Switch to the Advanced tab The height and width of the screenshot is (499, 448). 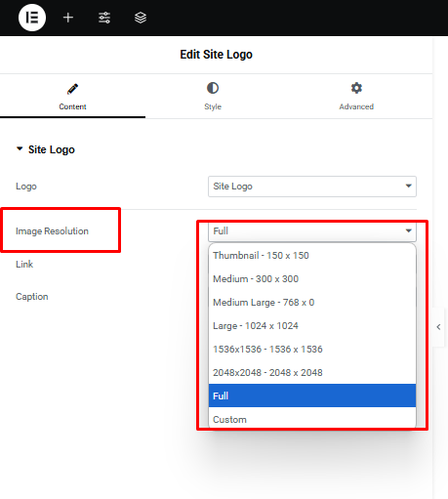356,97
